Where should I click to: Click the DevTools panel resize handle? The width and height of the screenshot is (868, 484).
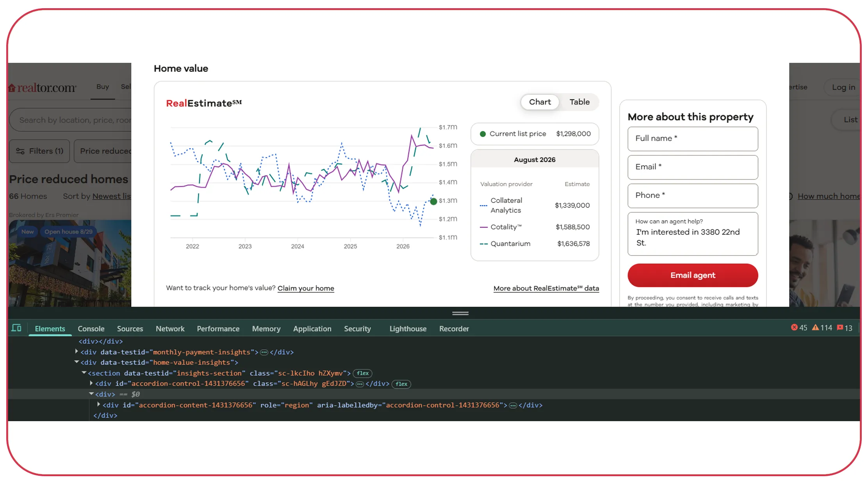tap(460, 313)
